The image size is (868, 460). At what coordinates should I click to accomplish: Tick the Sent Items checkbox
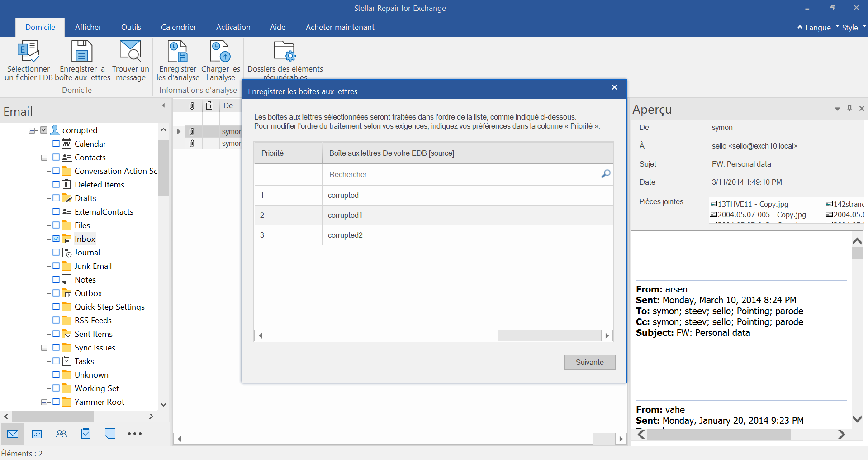tap(56, 334)
